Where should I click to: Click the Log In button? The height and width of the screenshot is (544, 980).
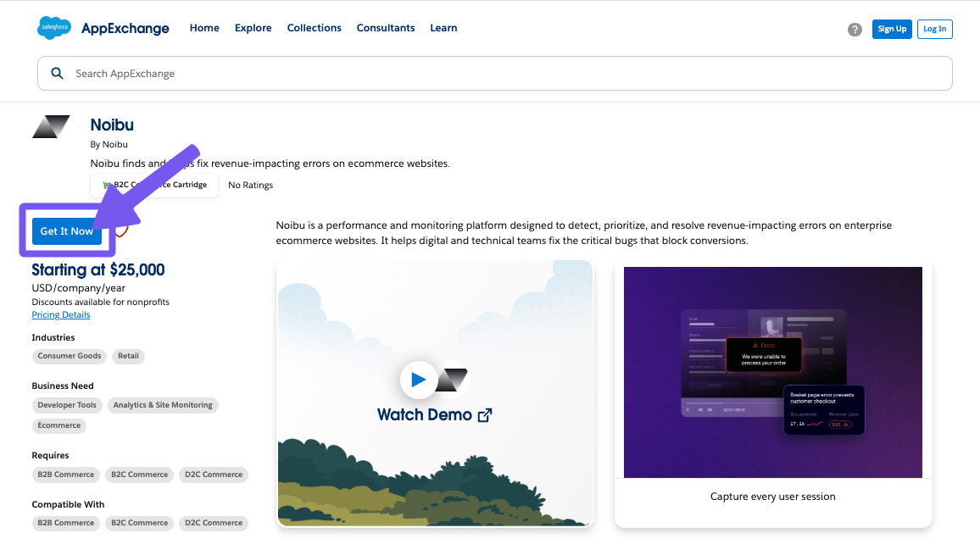click(934, 29)
